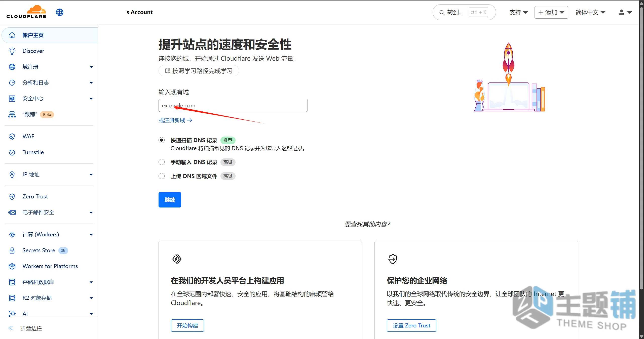
Task: Expand the IP 地址 sidebar section
Action: tap(91, 175)
